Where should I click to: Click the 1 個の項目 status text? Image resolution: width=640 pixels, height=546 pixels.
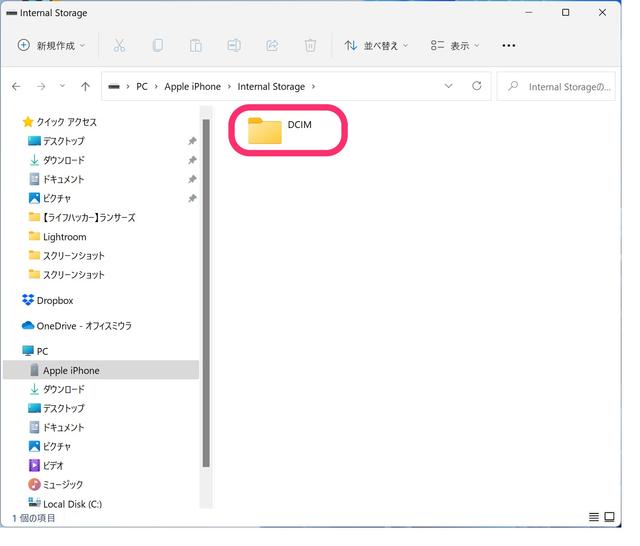[33, 518]
